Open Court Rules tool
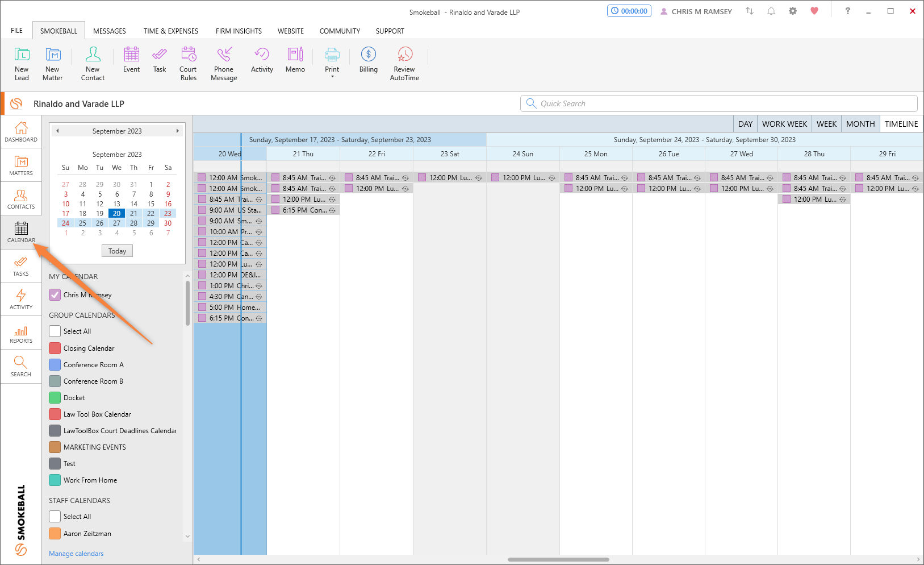 188,64
